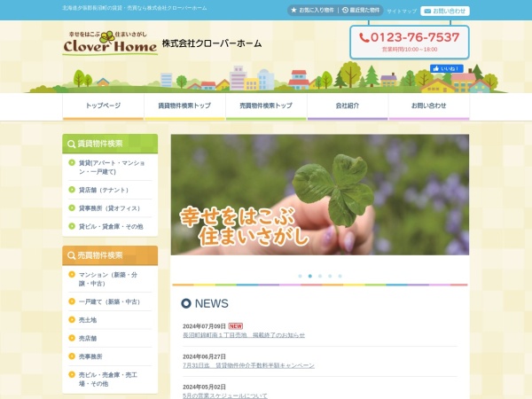Click the green bullet icon beside 貸店舗
Image resolution: width=532 pixels, height=399 pixels.
[72, 190]
